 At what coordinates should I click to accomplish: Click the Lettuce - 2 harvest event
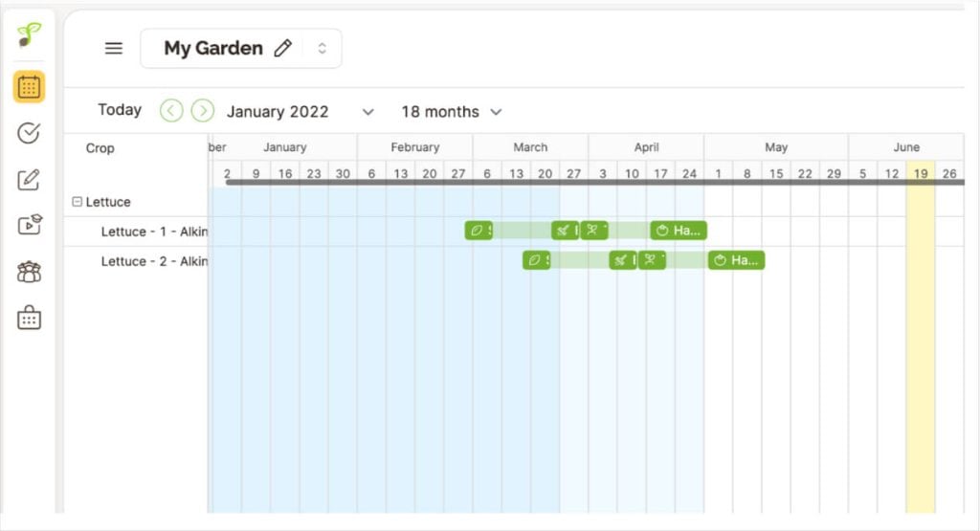[736, 260]
